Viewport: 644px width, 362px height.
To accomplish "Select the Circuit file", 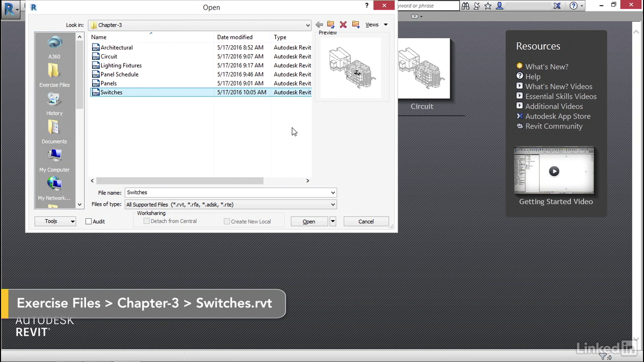I will tap(109, 56).
